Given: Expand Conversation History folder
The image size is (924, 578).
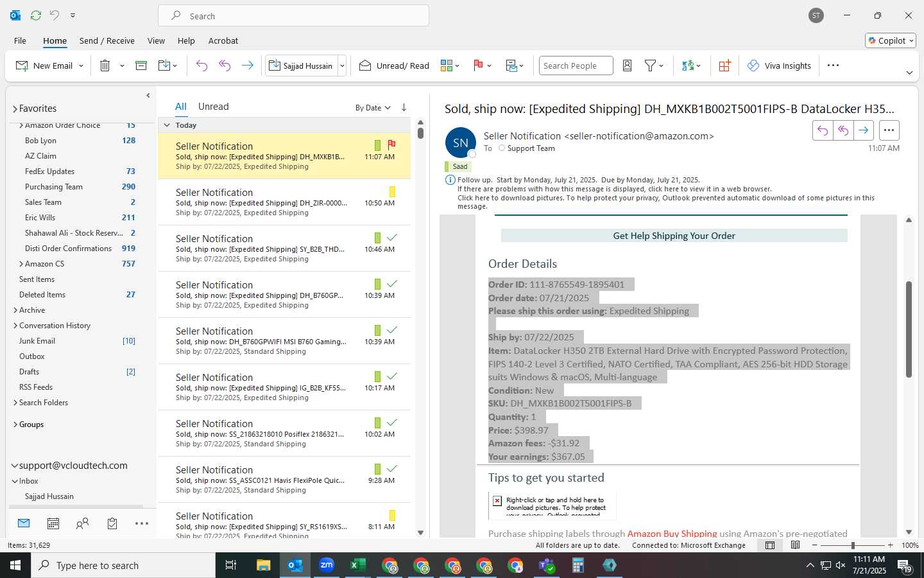Looking at the screenshot, I should click(15, 326).
